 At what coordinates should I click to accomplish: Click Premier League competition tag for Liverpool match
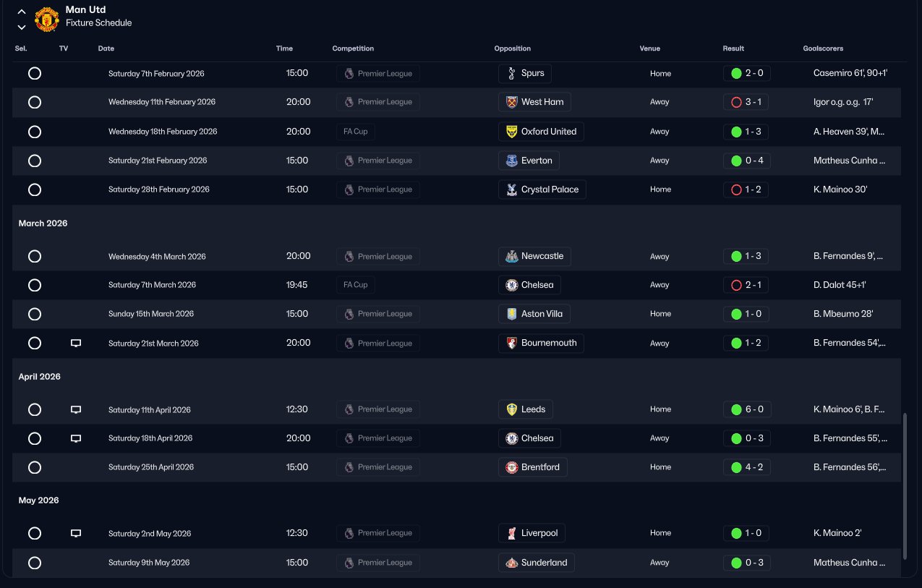378,533
